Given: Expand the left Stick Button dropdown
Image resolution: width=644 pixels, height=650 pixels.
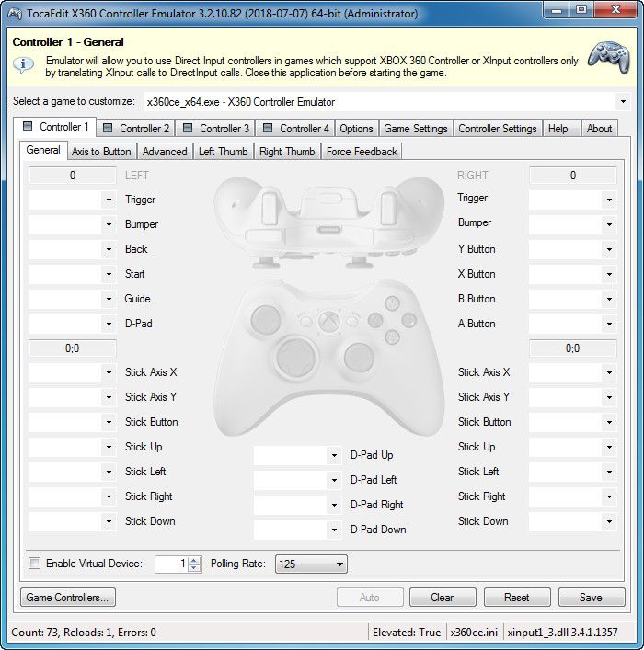Looking at the screenshot, I should (x=109, y=422).
